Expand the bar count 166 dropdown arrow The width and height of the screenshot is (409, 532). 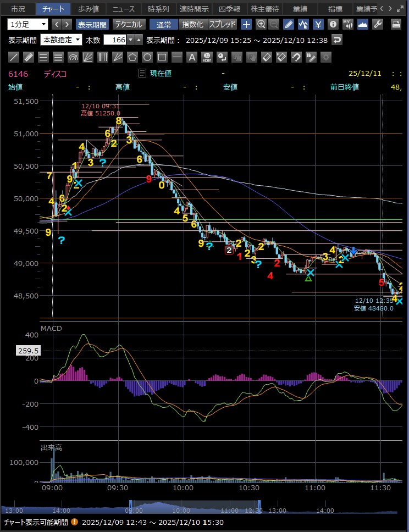tap(130, 40)
